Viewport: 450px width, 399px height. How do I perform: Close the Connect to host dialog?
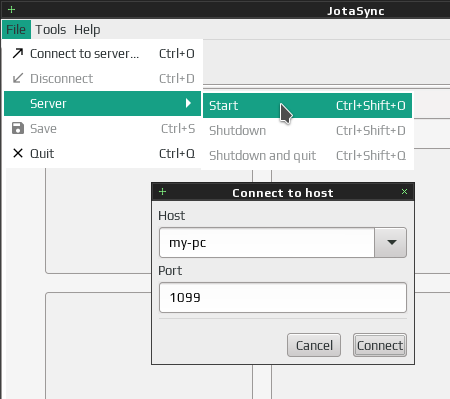coord(404,192)
